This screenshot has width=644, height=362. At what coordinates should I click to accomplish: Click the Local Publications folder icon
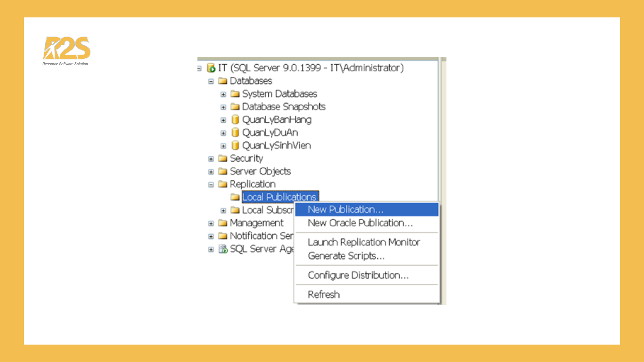click(x=235, y=197)
